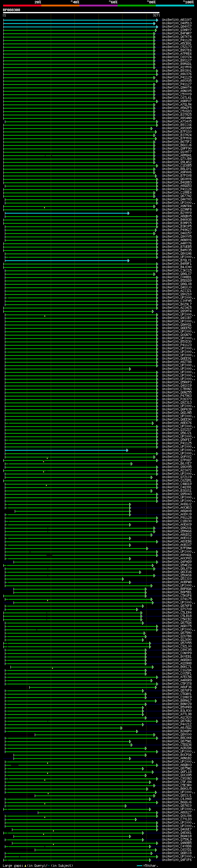Click the short green bar for UniRef100_A0DQJ2
Viewport: 197px width, 868px height.
(x=68, y=504)
